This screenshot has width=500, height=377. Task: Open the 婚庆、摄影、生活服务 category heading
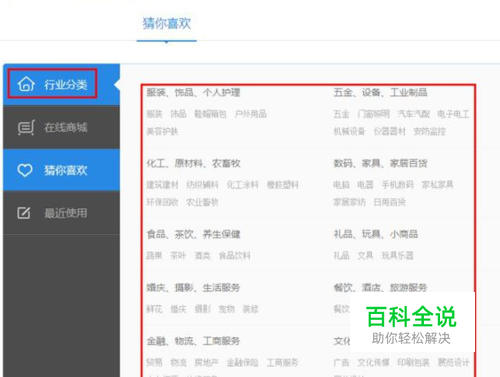click(193, 288)
